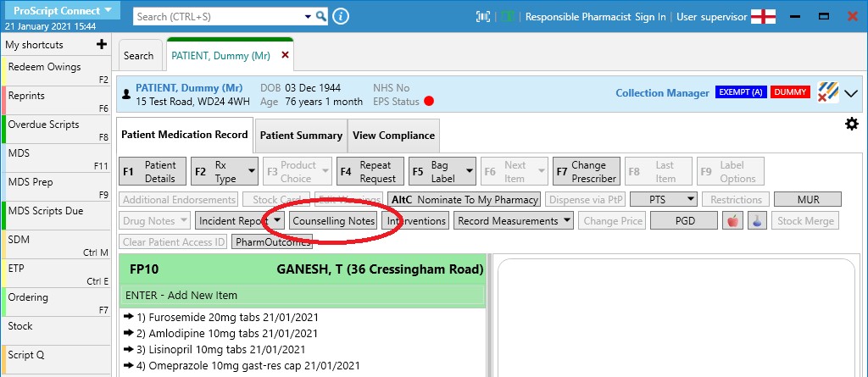Click the MUR button
Screen dimensions: 868x377
click(x=808, y=199)
